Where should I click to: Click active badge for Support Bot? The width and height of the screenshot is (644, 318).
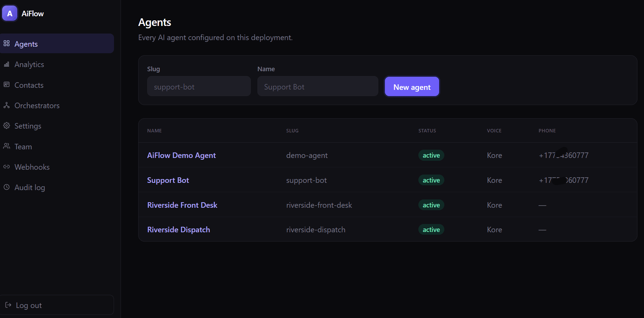431,180
